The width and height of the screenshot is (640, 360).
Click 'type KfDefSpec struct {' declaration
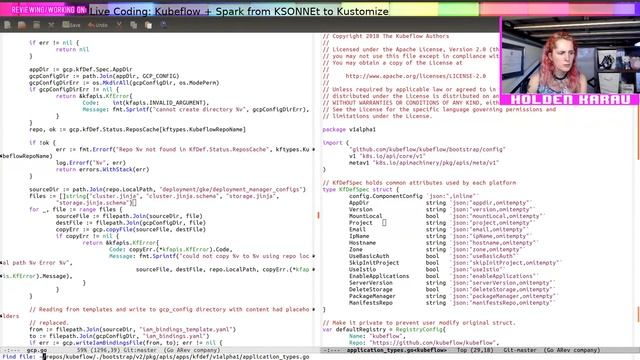(361, 189)
